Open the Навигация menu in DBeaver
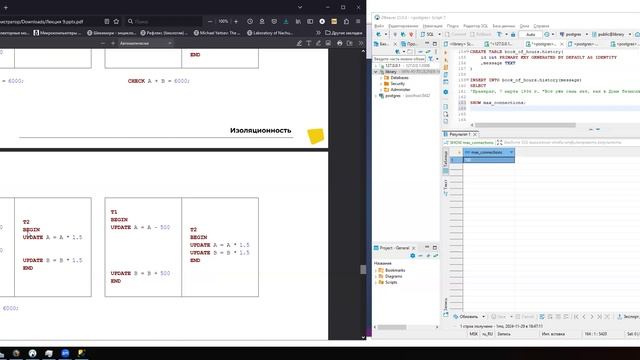Image resolution: width=640 pixels, height=360 pixels. pyautogui.click(x=432, y=26)
